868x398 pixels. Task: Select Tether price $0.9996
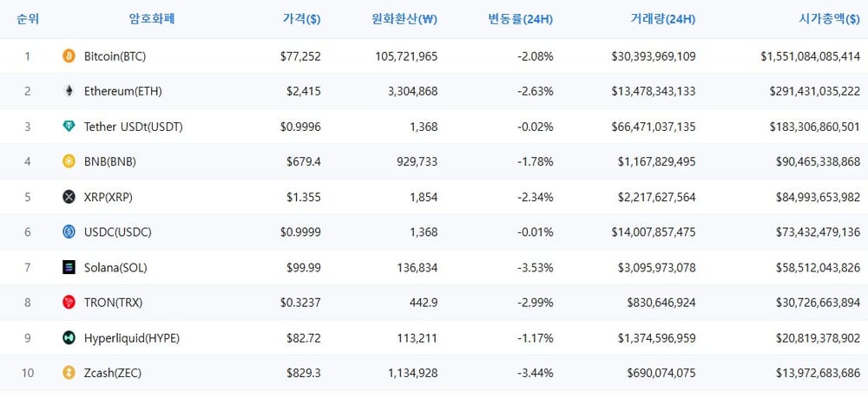(300, 127)
